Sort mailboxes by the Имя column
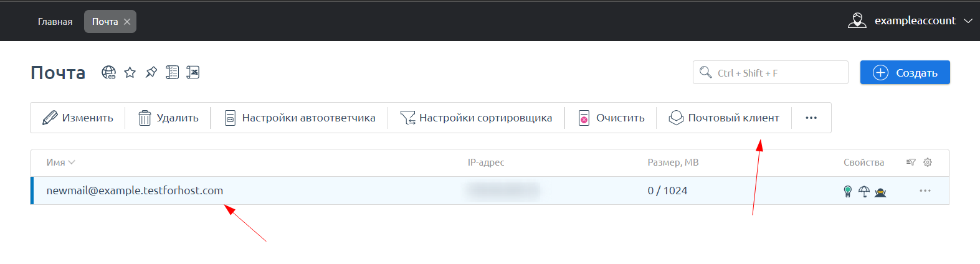The width and height of the screenshot is (980, 264). 60,163
